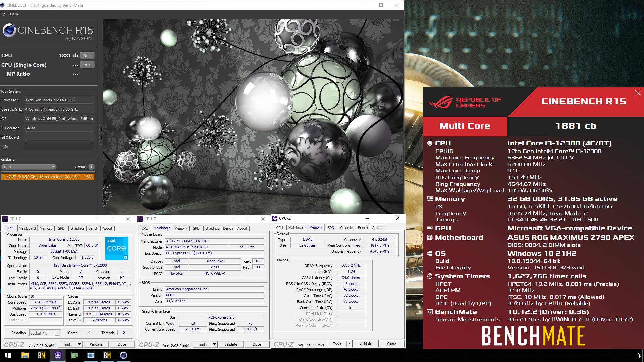644x362 pixels.
Task: Click Validate in middle CPU-Z window
Action: (x=231, y=344)
